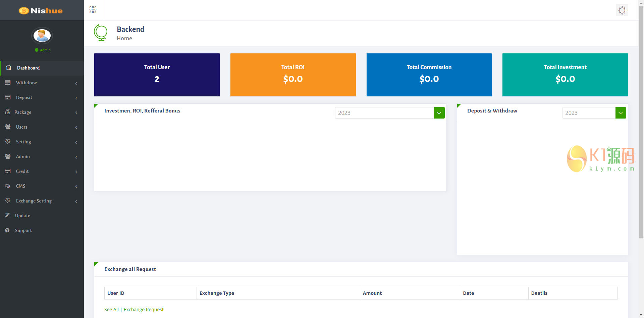Screen dimensions: 644x318
Task: Click the Backend page heading
Action: pyautogui.click(x=130, y=29)
